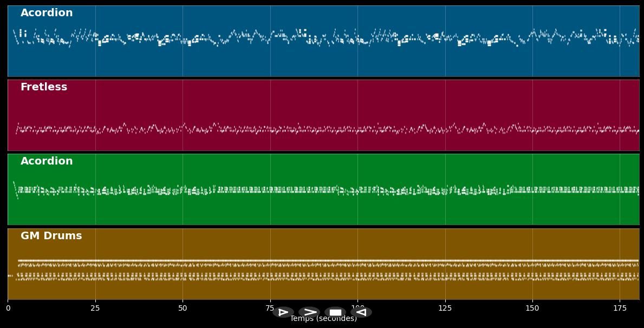Click the 125 second tick label
Viewport: 644px width, 328px height.
[x=445, y=309]
